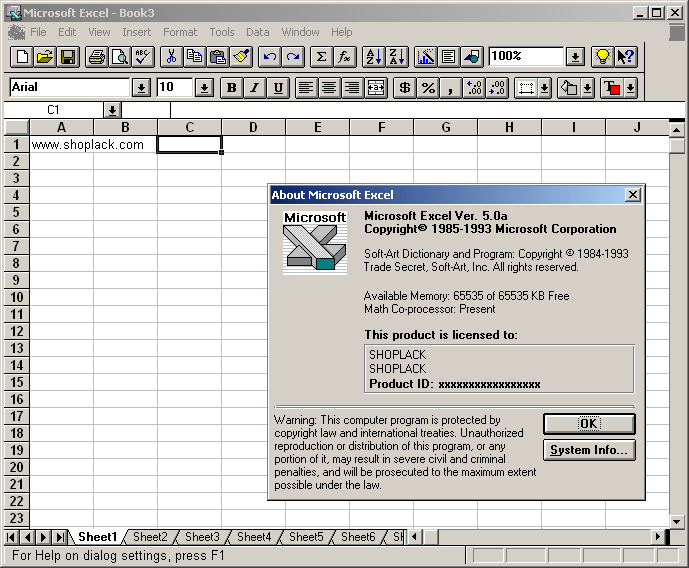
Task: Select row header 10
Action: (17, 297)
